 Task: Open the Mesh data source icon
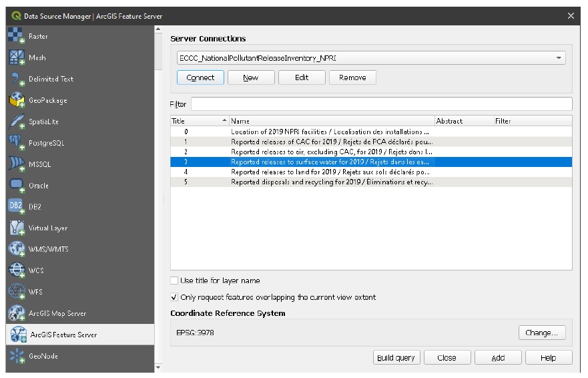16,57
